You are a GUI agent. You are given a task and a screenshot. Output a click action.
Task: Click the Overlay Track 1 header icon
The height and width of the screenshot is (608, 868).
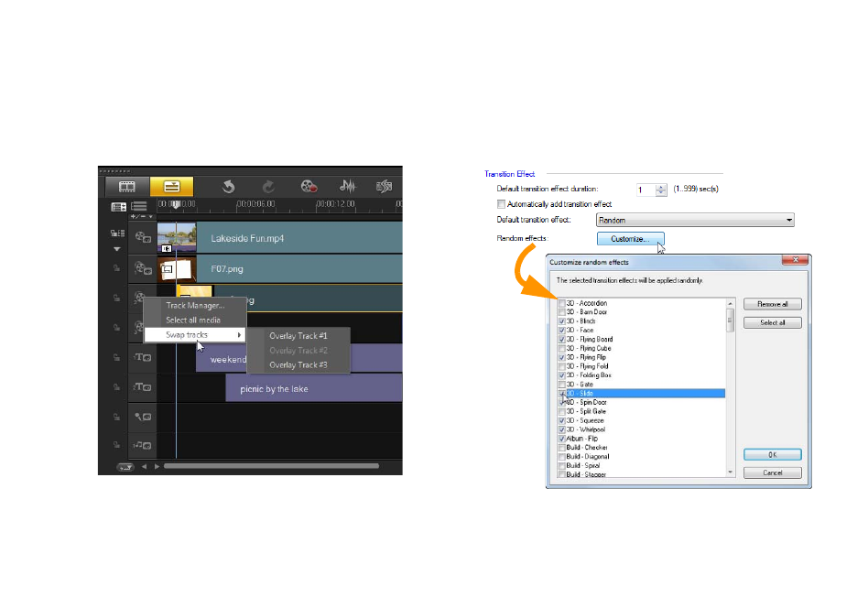(143, 268)
